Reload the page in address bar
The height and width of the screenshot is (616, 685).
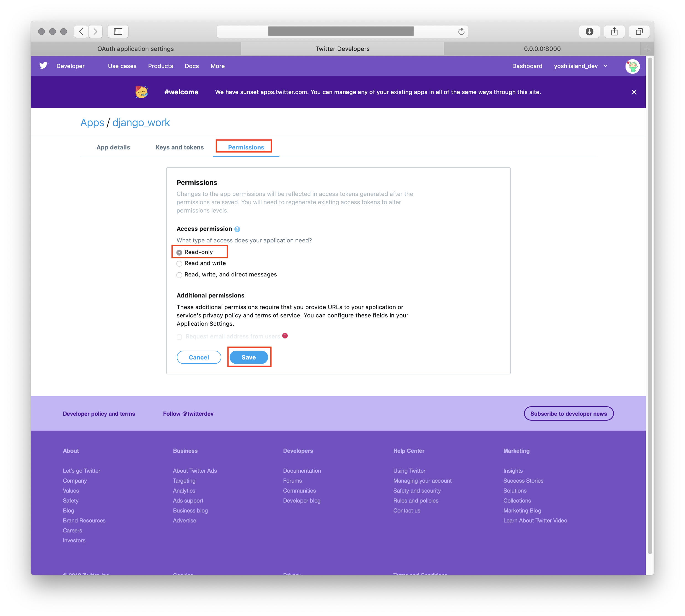(x=461, y=32)
